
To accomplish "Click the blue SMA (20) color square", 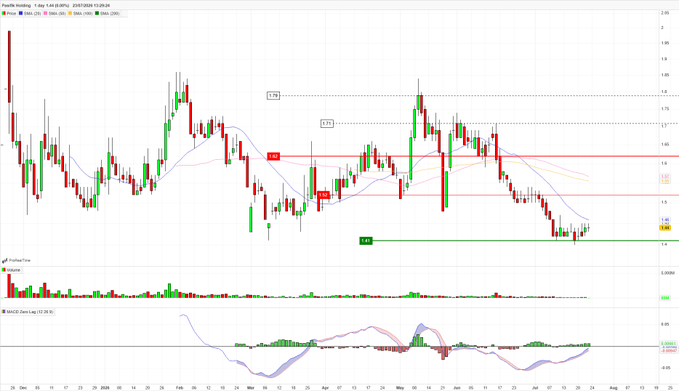I will click(21, 13).
